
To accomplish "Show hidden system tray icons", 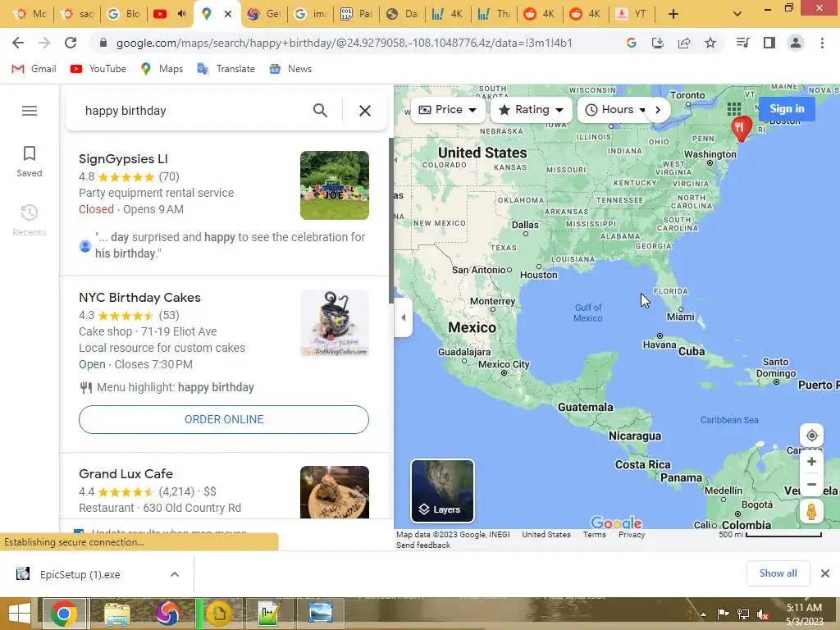I will 703,614.
